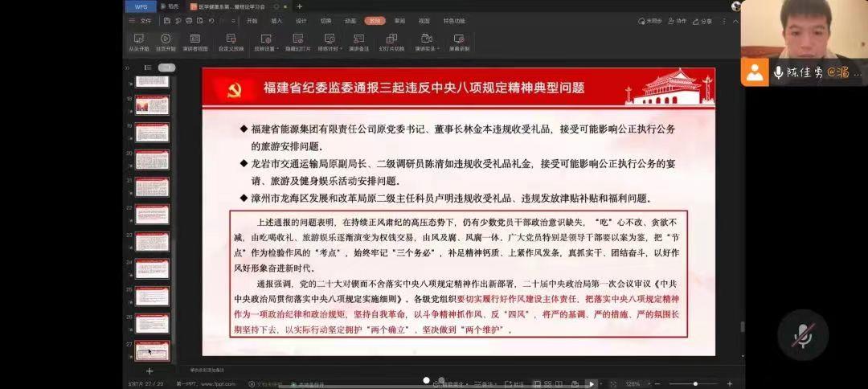Zoom in with the plus button
Screen dimensions: 868x389
[x=730, y=383]
